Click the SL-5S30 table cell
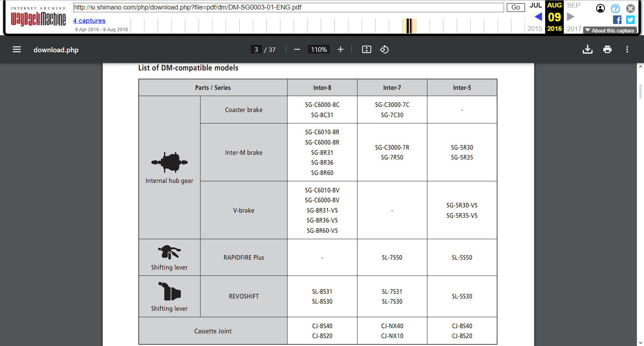644x346 pixels. pos(462,297)
